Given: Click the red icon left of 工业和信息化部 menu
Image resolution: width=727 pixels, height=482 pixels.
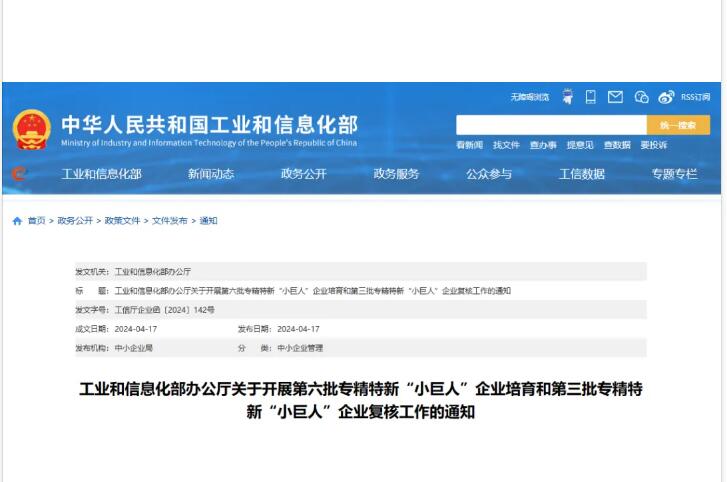Looking at the screenshot, I should click(18, 174).
